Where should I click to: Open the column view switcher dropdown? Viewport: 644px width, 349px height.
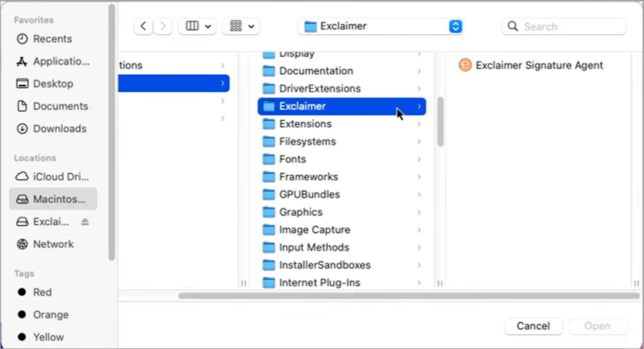pos(197,27)
